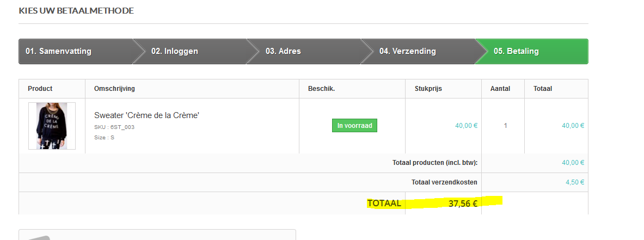This screenshot has height=240, width=644.
Task: Click the quantity 1 in Aantal column
Action: pos(505,126)
